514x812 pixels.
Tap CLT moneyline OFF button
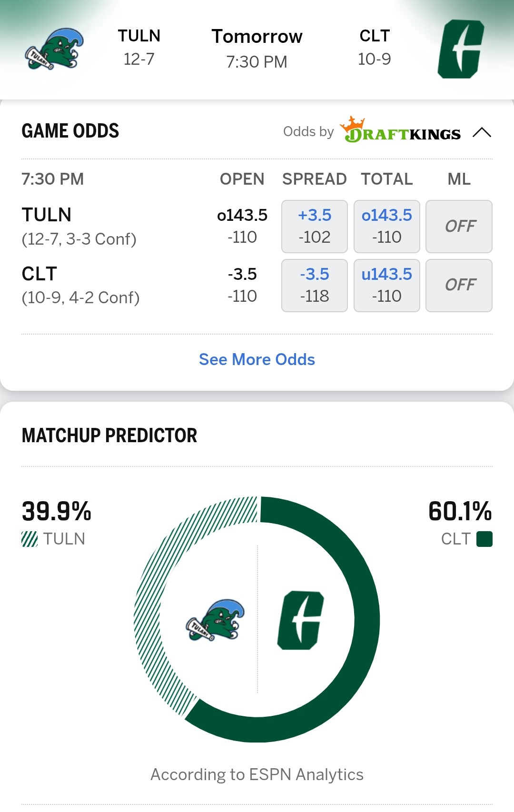click(459, 285)
